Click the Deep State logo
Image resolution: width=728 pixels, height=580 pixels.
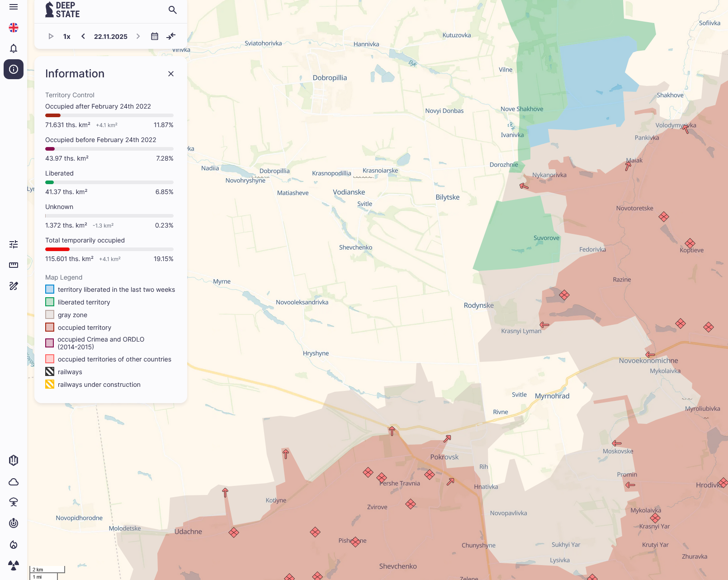(62, 10)
